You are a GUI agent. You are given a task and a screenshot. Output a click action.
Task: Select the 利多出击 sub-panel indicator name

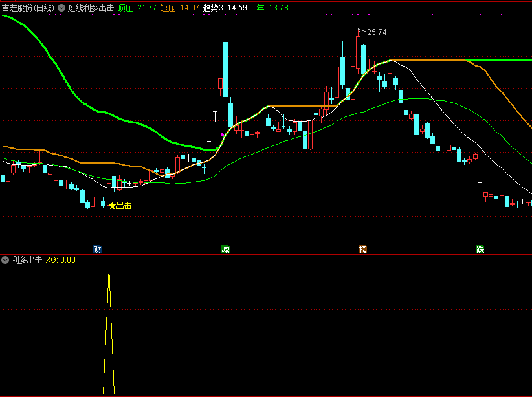click(27, 260)
